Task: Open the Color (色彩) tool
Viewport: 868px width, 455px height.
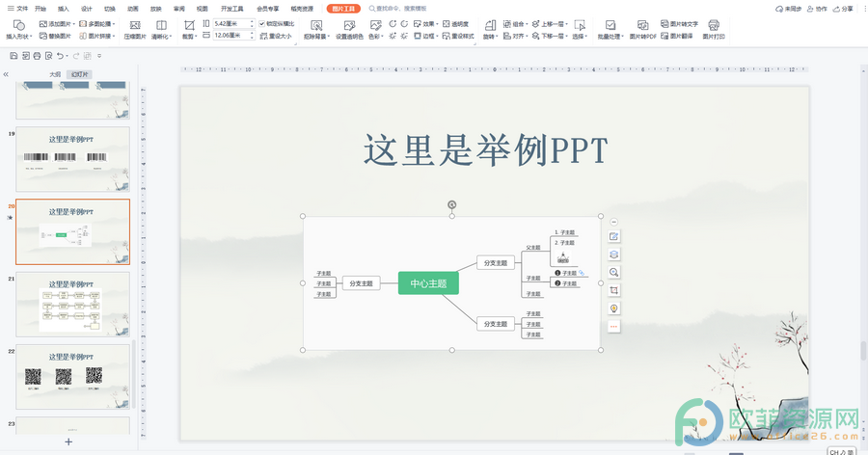Action: pos(375,29)
